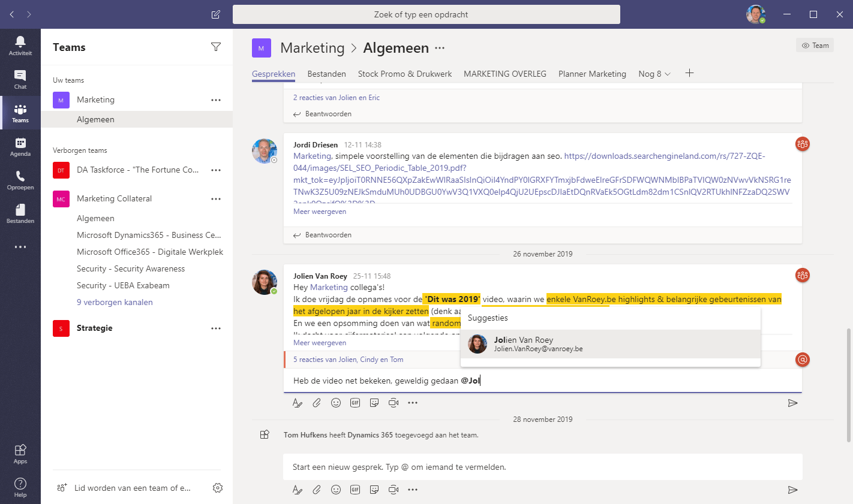
Task: Open 2 reacties van Jolien en Eric
Action: 336,98
